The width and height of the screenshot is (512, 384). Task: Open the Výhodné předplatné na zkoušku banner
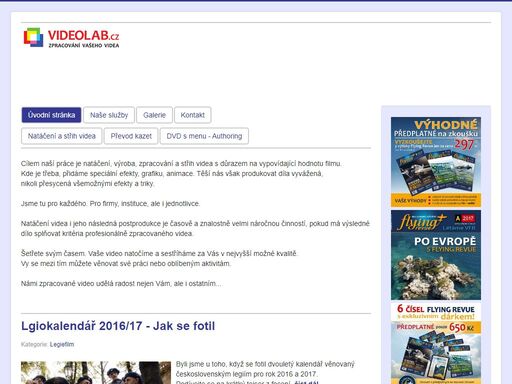point(436,162)
